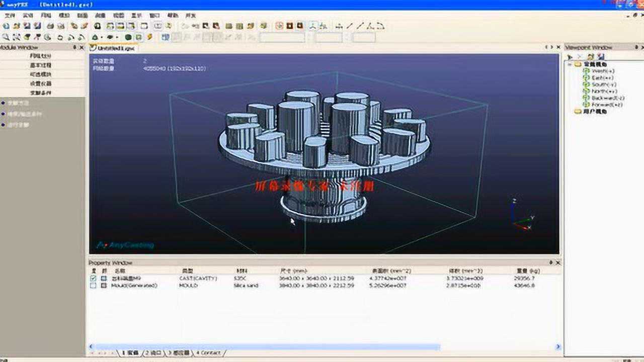This screenshot has width=644, height=362.
Task: Click the last button in the Module Window list
Action: click(42, 93)
